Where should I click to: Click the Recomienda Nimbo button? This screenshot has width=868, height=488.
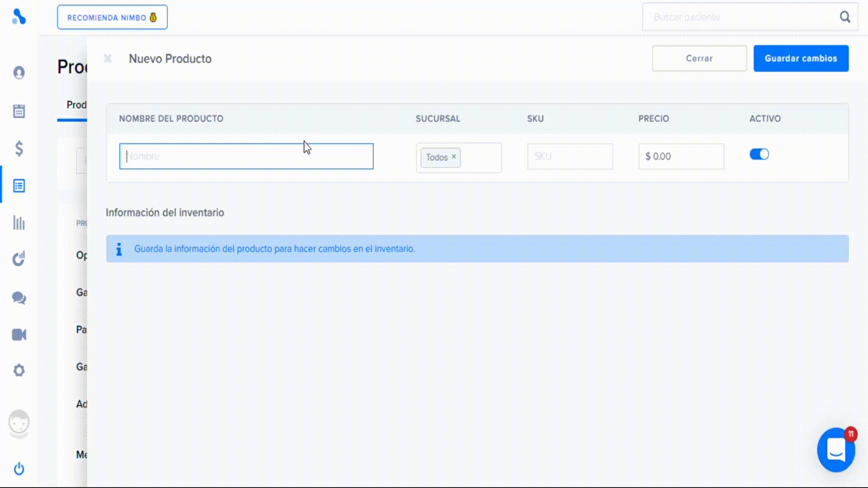(112, 18)
